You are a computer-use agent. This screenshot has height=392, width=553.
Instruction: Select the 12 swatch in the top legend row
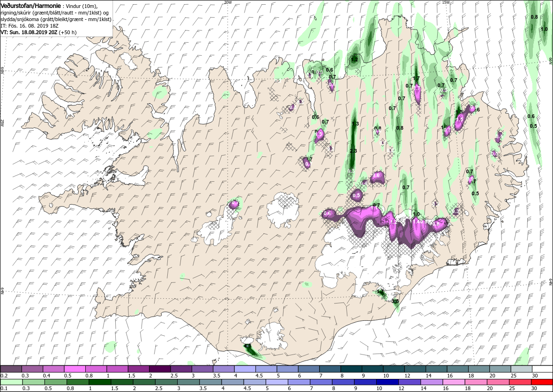coord(414,369)
